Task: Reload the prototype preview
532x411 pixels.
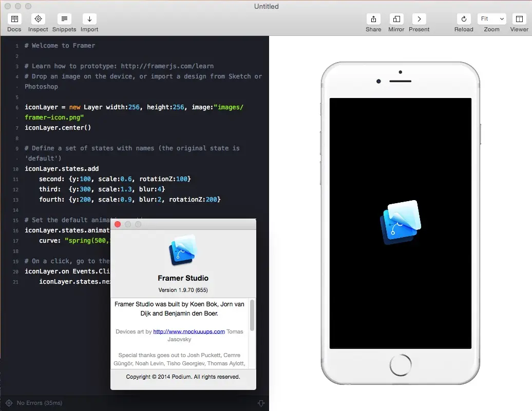Action: pos(464,19)
